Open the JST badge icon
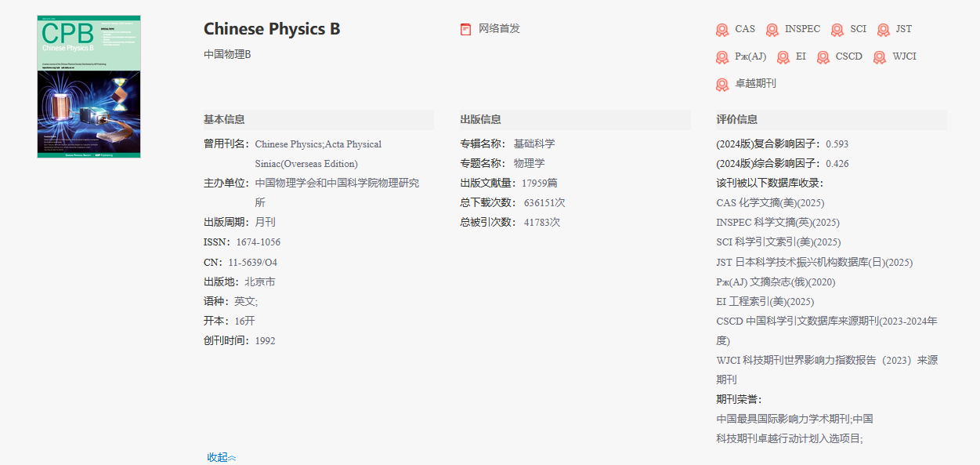Screen dimensions: 980x465 [x=882, y=29]
